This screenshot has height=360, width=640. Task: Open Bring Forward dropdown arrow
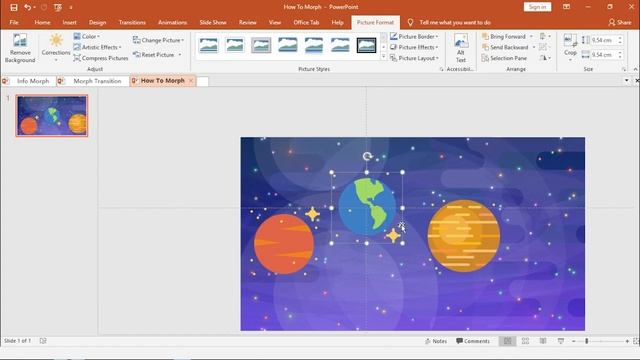click(x=531, y=36)
